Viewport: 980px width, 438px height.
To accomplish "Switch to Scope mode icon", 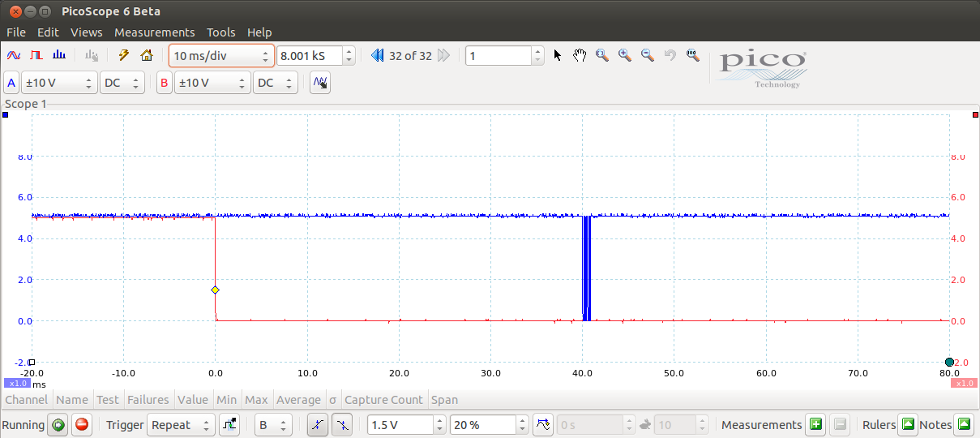I will click(13, 56).
